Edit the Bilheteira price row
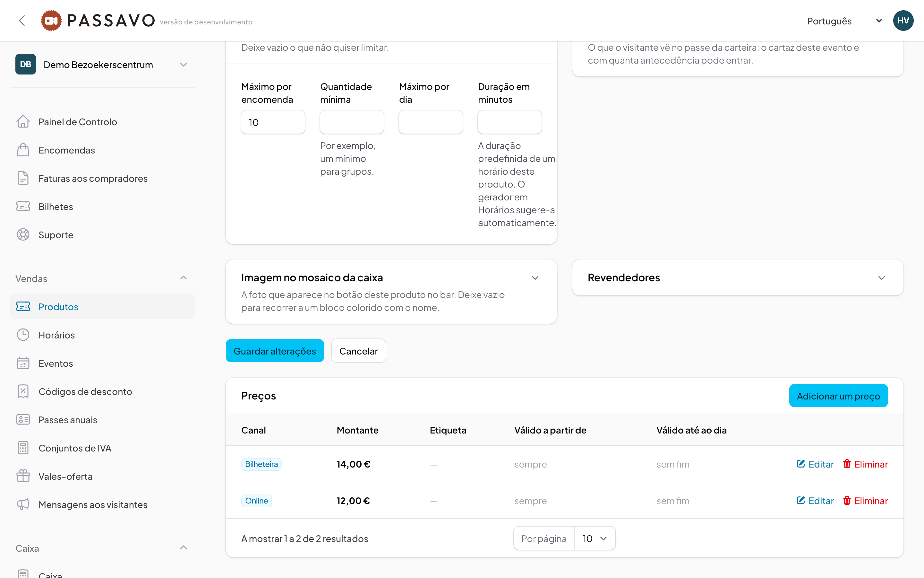Screen dimensions: 924x578 coord(815,464)
